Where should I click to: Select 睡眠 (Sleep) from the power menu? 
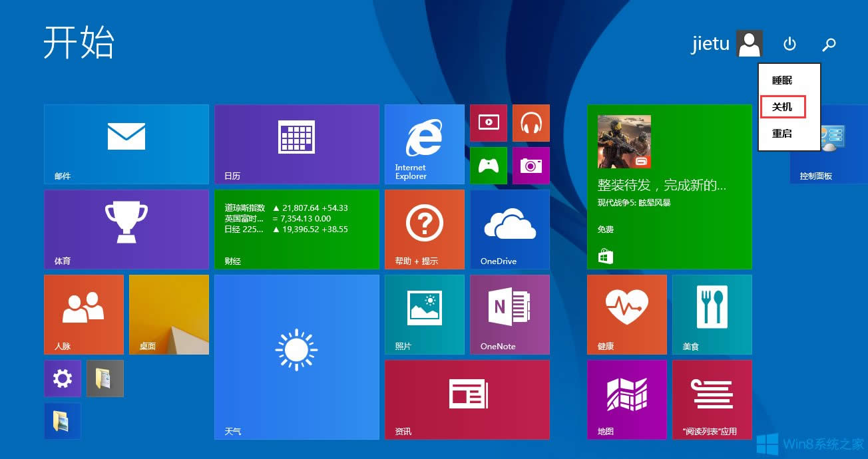click(782, 80)
